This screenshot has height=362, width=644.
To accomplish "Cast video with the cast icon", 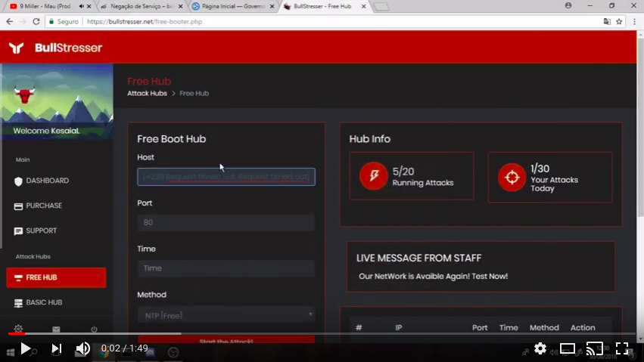I will [594, 349].
